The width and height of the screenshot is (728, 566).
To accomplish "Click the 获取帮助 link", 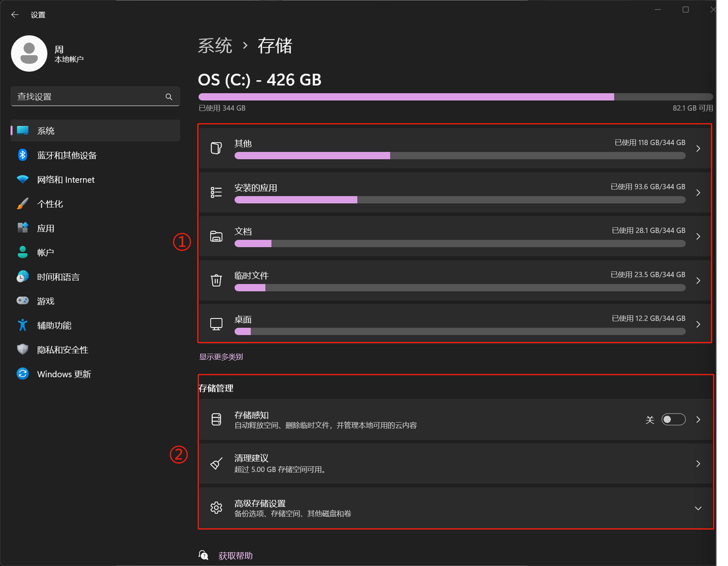I will click(235, 556).
